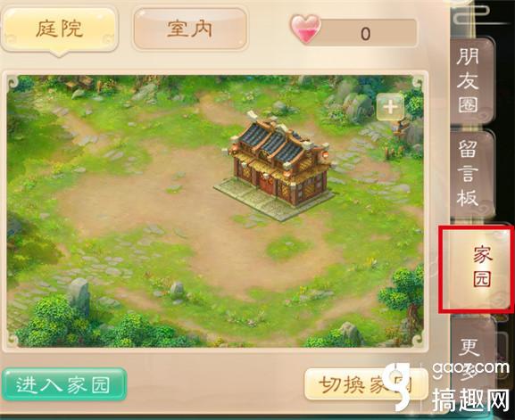Viewport: 515px width, 420px height.
Task: Click the 切换家园 switch home button
Action: pos(364,384)
